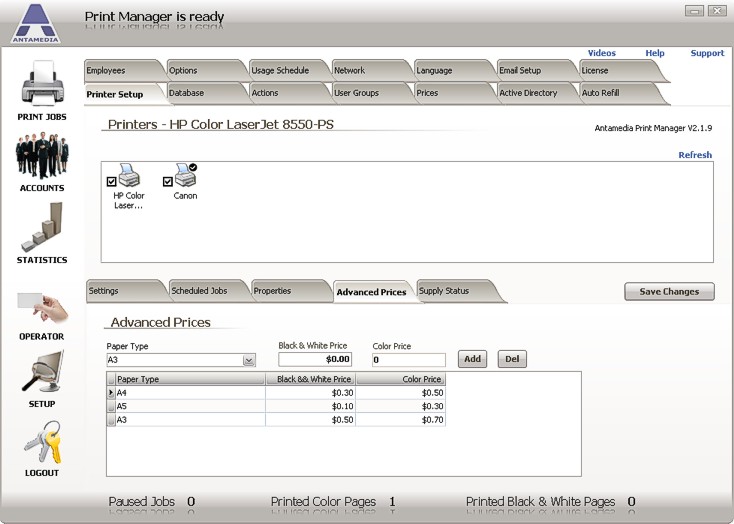Open the User Groups tab
Screen dimensions: 734x524
370,93
